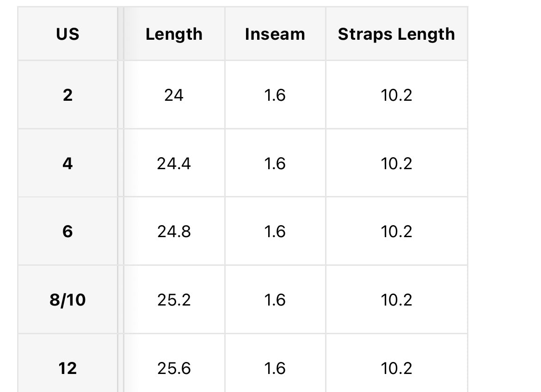Select the US size 8/10 row label
Screen dimensions: 541x392
tap(68, 300)
